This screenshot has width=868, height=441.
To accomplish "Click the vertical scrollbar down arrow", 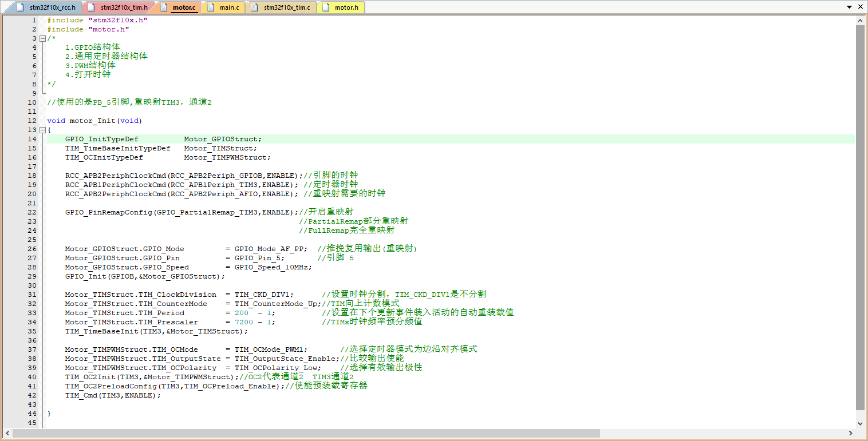I will click(860, 424).
